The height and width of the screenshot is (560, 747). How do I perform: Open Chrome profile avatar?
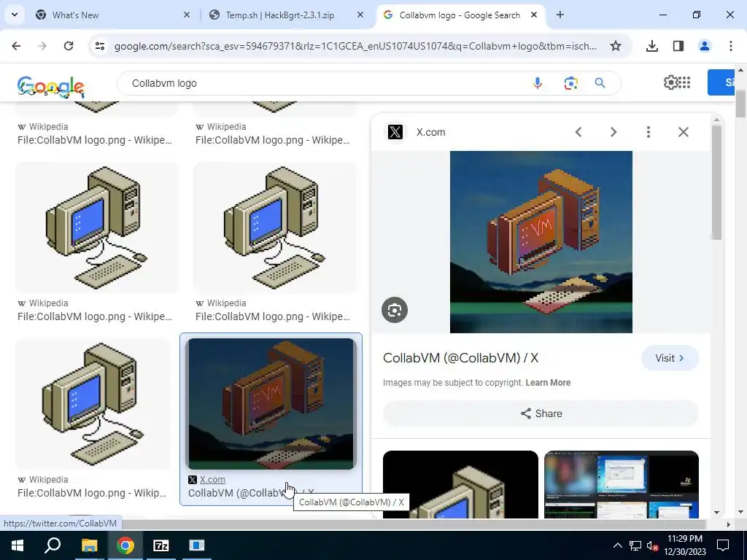(704, 46)
